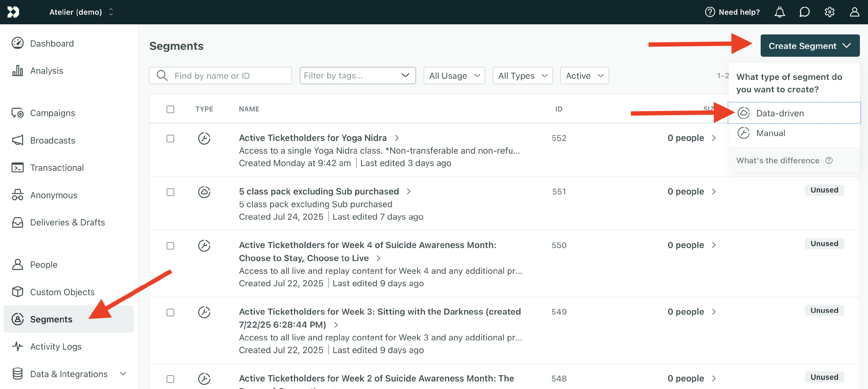Screen dimensions: 868x389
Task: Click the manual type icon for segment 549
Action: (x=204, y=312)
